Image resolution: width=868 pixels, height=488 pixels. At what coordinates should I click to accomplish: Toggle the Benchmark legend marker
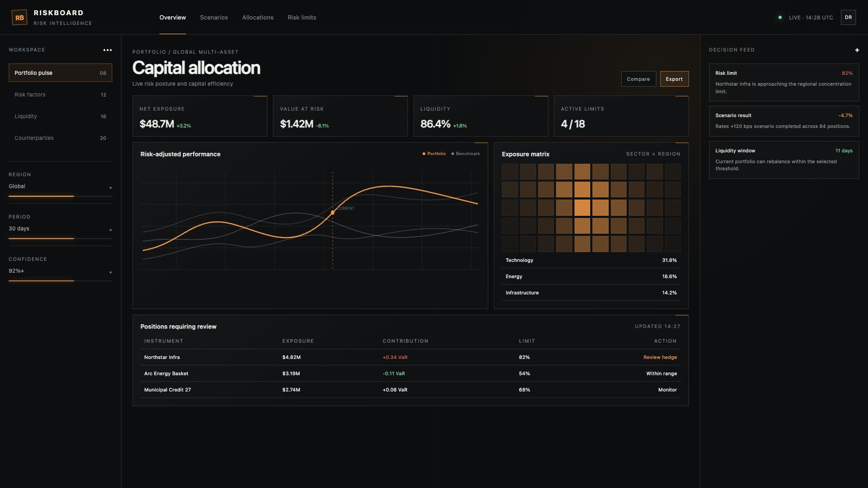point(452,154)
